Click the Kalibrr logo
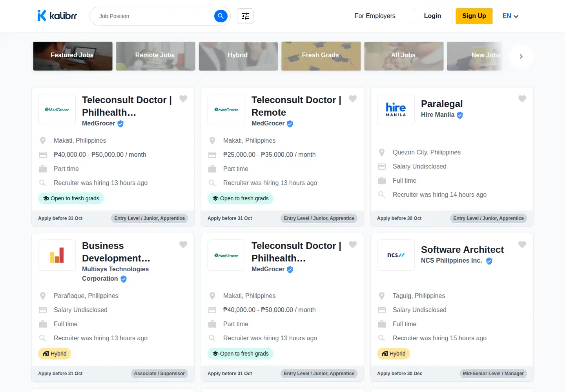 pos(57,16)
